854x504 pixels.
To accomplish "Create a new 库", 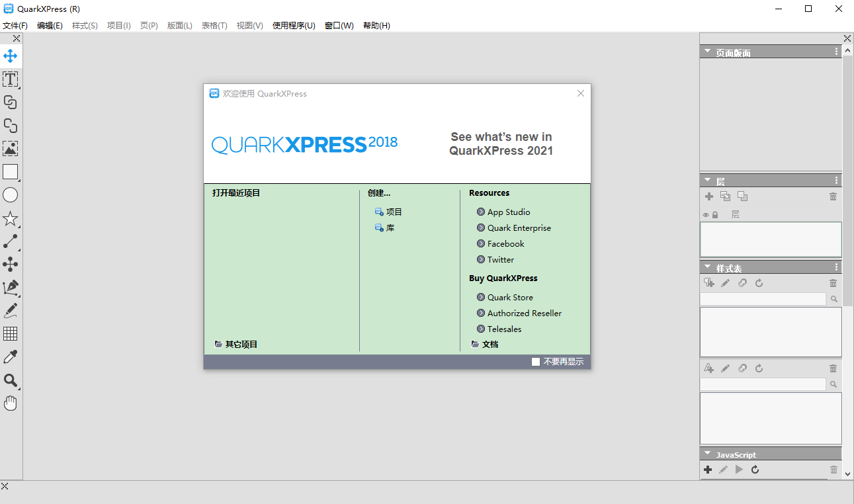I will tap(384, 228).
